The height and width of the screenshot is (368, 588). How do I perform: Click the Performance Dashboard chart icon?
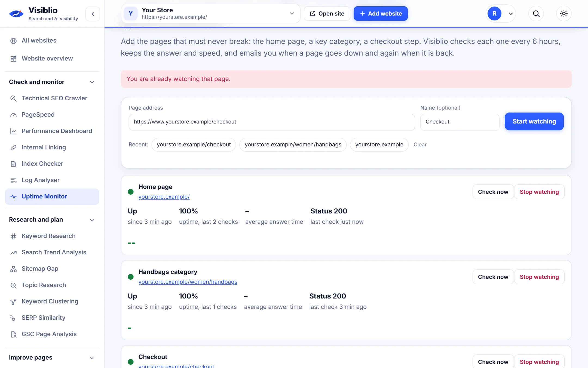13,131
